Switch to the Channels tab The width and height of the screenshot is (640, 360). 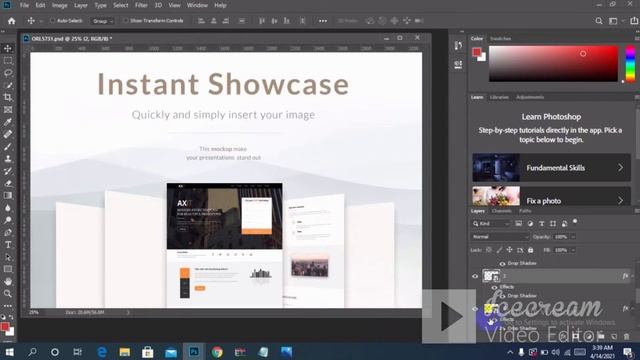pyautogui.click(x=502, y=211)
